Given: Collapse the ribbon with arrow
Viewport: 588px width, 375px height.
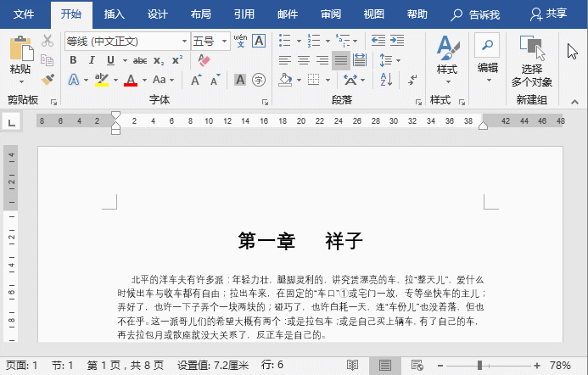Looking at the screenshot, I should click(x=574, y=102).
